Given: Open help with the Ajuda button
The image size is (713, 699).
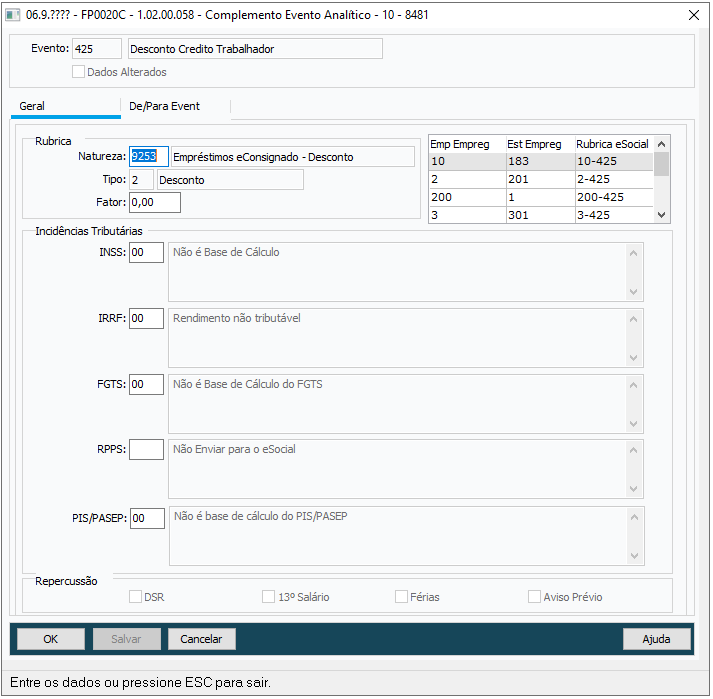Looking at the screenshot, I should click(x=656, y=639).
